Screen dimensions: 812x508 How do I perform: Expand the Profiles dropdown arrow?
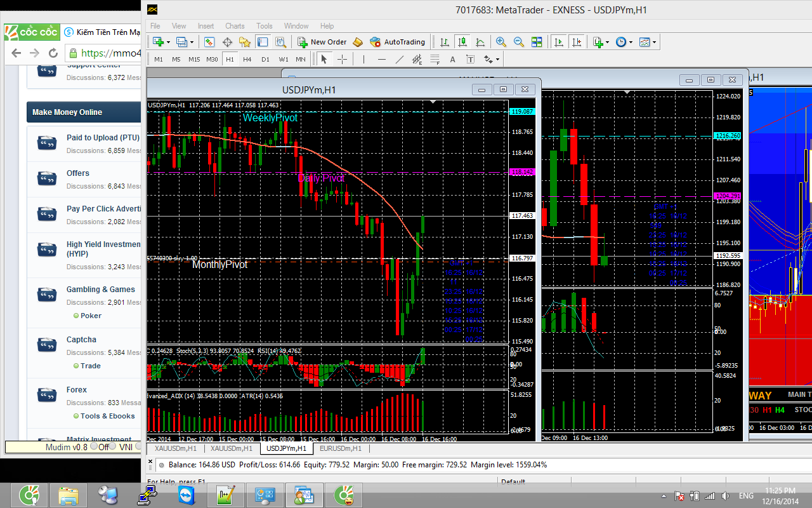192,42
